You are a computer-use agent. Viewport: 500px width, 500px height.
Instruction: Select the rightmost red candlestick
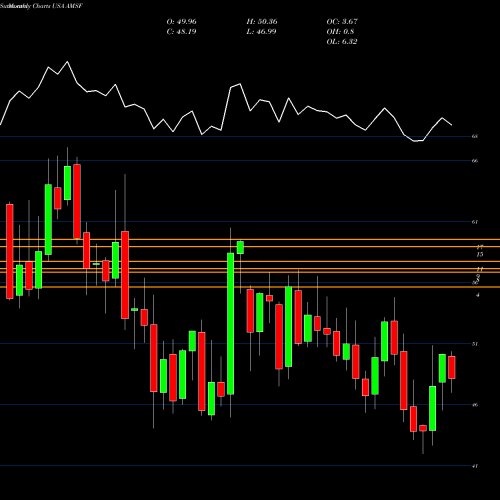click(x=452, y=367)
